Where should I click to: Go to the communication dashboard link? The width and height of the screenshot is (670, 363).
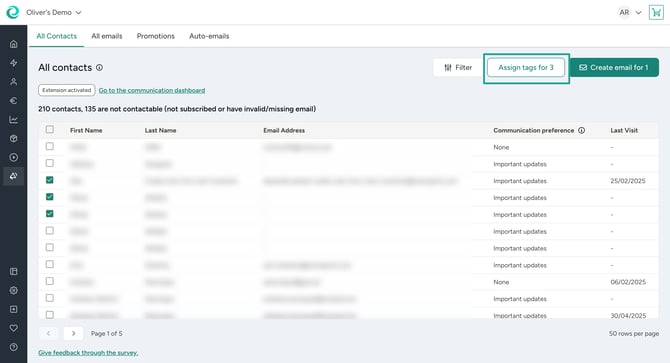click(152, 91)
